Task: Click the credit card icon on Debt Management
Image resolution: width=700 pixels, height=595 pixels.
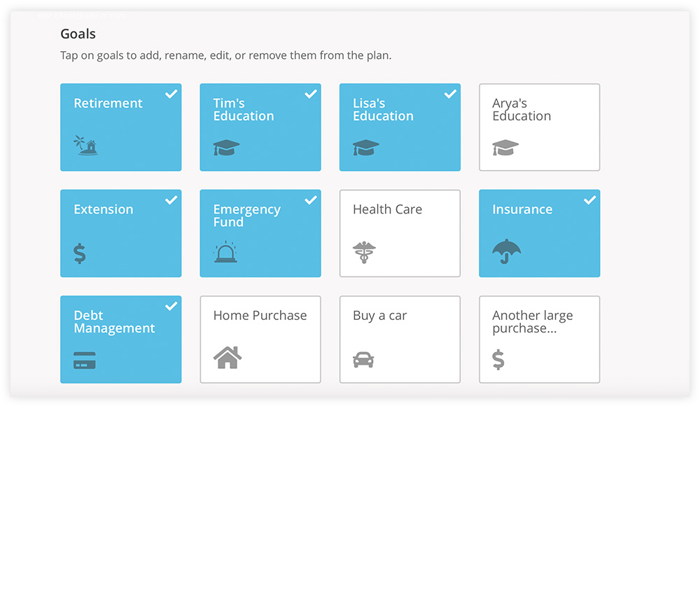Action: (85, 360)
